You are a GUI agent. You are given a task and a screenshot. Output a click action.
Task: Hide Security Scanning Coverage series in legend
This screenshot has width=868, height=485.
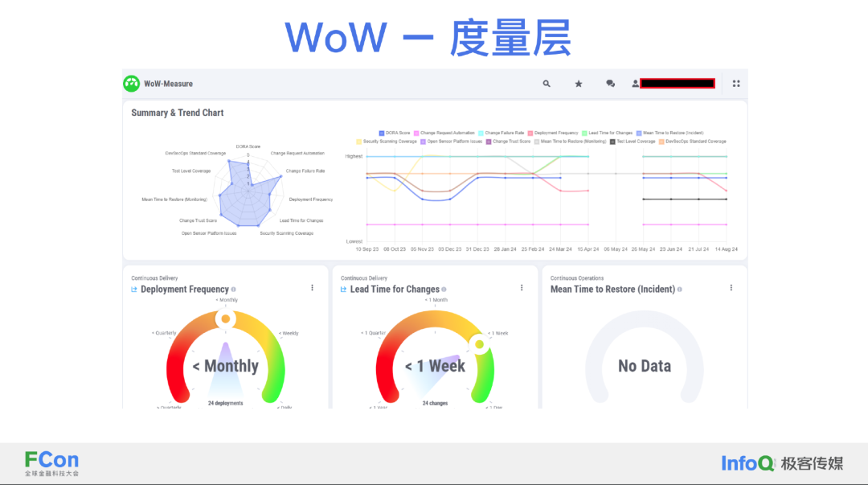pos(387,142)
